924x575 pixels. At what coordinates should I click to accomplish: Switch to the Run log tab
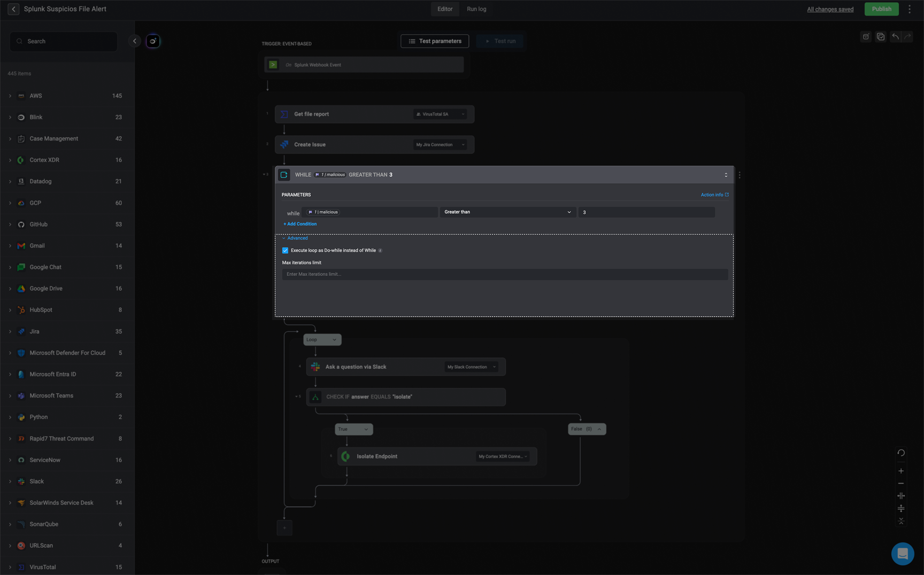[x=476, y=9]
